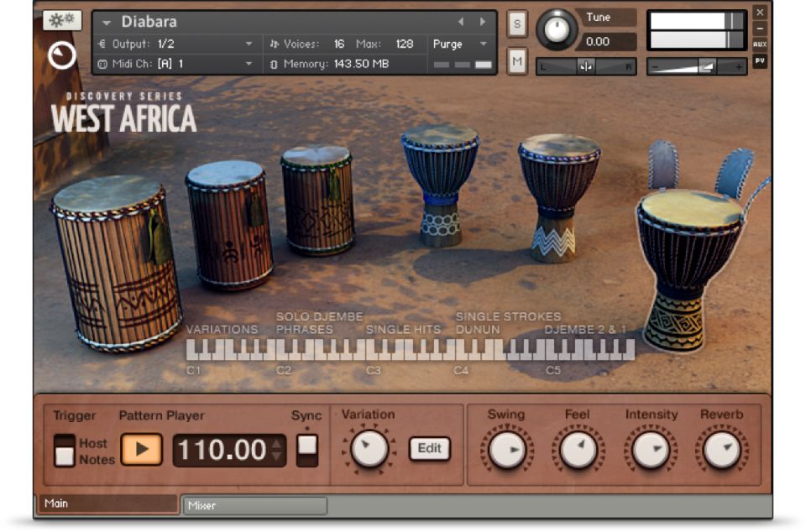Switch to the Mixer tab
806x532 pixels.
point(254,505)
